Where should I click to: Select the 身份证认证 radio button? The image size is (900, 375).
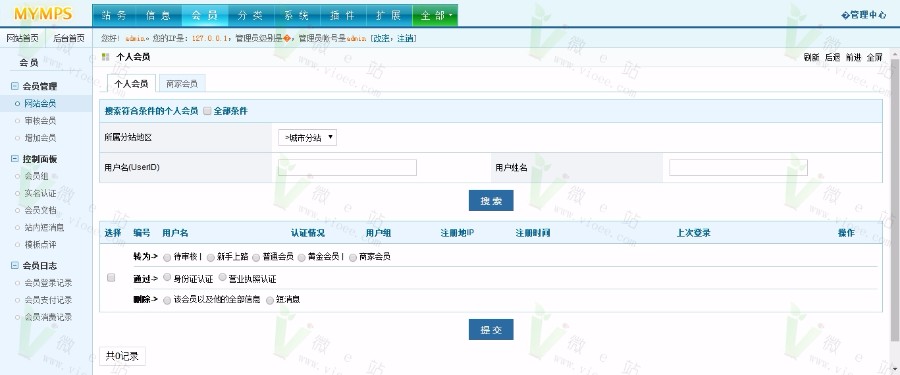pos(167,277)
